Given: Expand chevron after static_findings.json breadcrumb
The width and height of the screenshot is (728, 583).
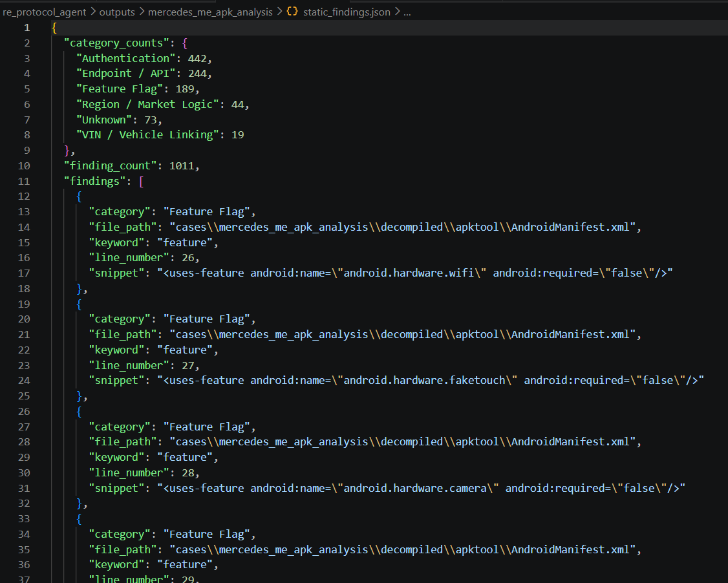Looking at the screenshot, I should pos(397,12).
